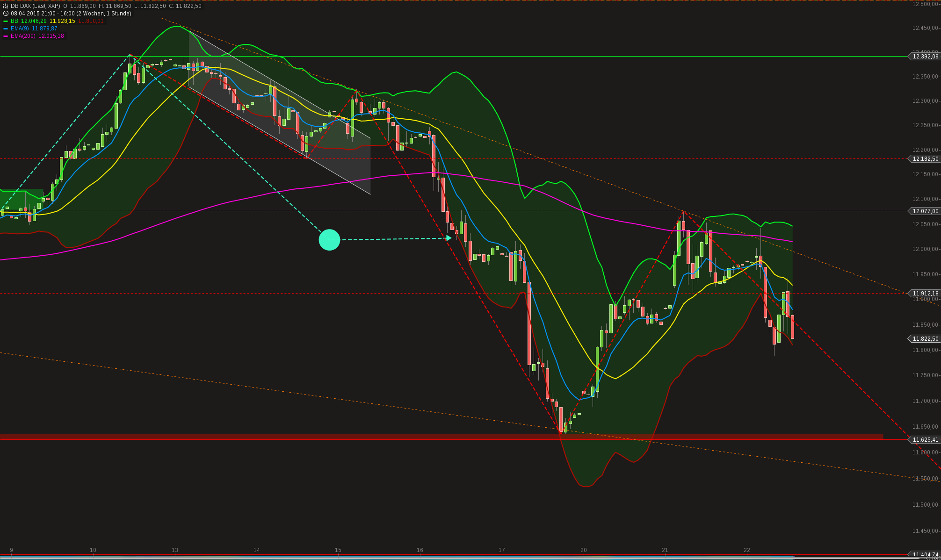Click the turquoise circle marker on chart

329,240
